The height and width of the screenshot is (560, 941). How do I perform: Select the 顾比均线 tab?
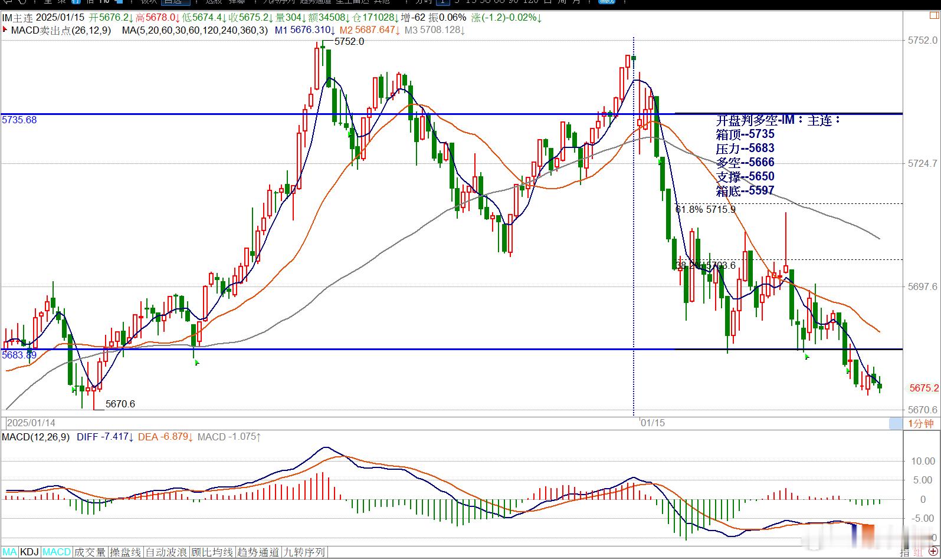[212, 552]
